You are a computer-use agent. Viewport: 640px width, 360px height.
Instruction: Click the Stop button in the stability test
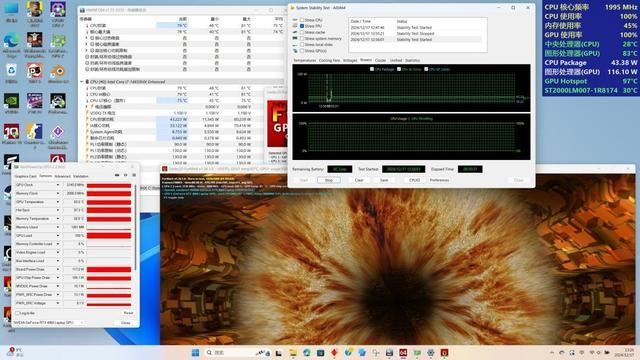click(x=329, y=180)
